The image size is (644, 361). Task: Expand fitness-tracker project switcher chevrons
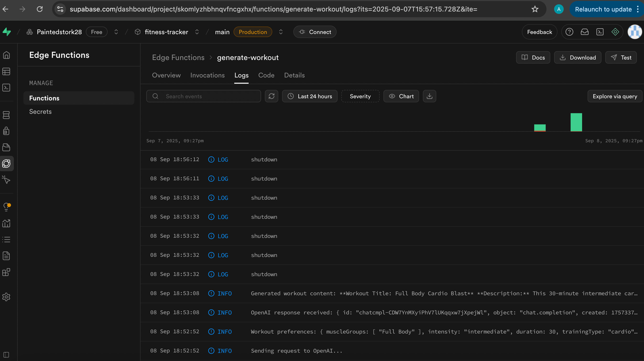pos(197,32)
